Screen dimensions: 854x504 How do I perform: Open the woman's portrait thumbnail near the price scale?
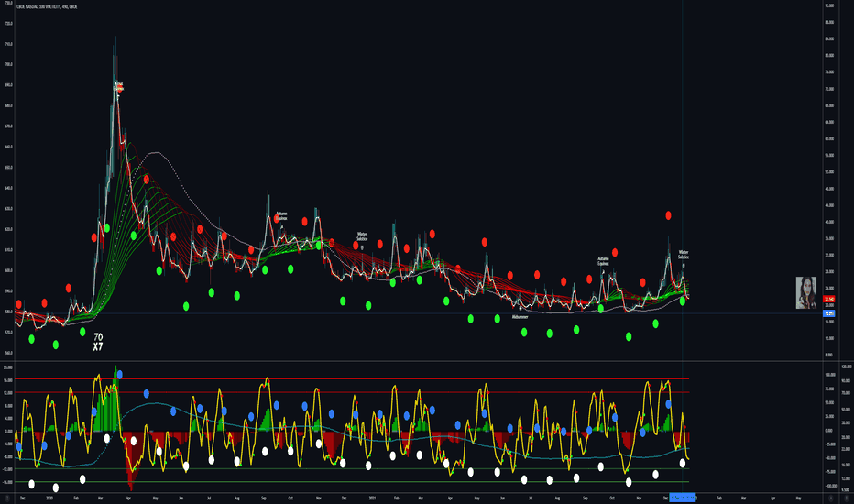[x=806, y=292]
